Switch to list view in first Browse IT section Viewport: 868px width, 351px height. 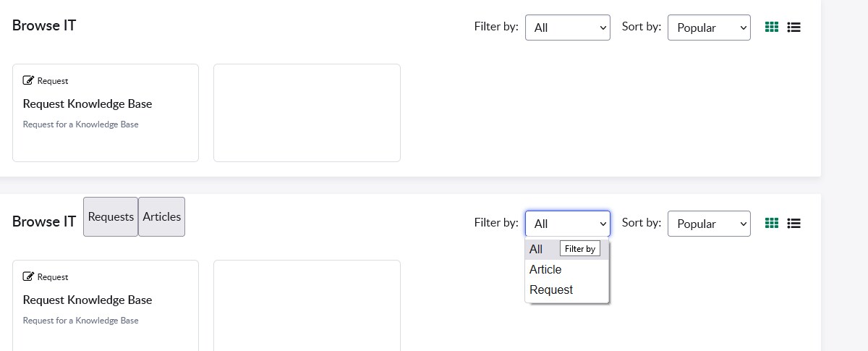(793, 28)
